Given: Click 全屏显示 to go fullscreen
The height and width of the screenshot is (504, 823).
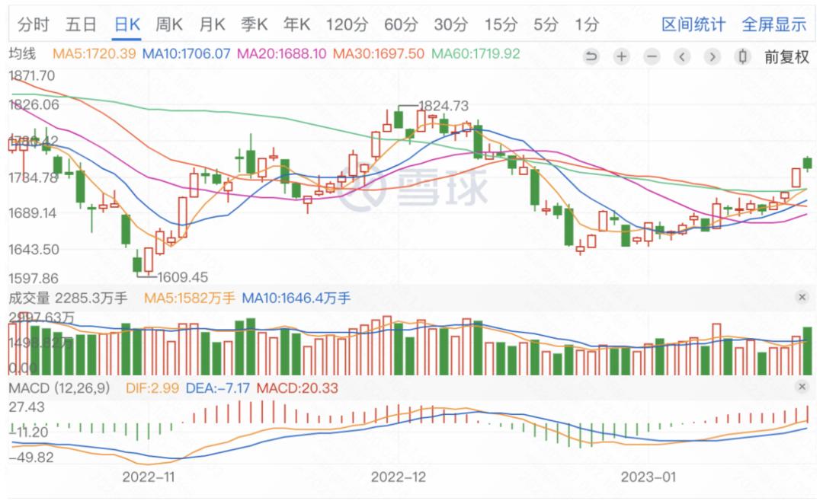Looking at the screenshot, I should point(774,24).
